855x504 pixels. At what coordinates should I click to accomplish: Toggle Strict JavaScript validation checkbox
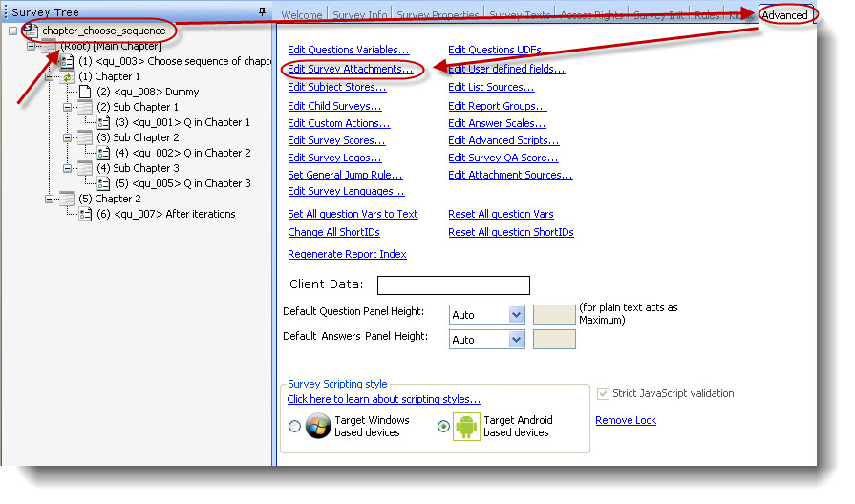[603, 394]
